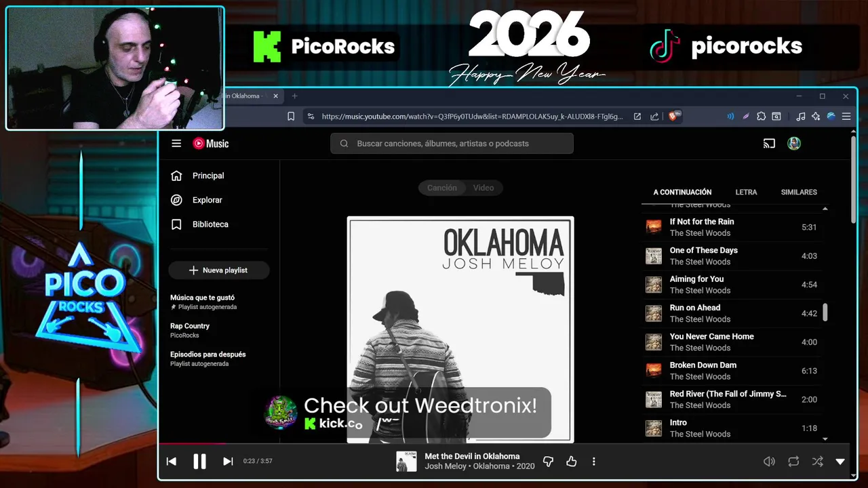Play You Never Came Home
The image size is (868, 488).
coord(731,342)
